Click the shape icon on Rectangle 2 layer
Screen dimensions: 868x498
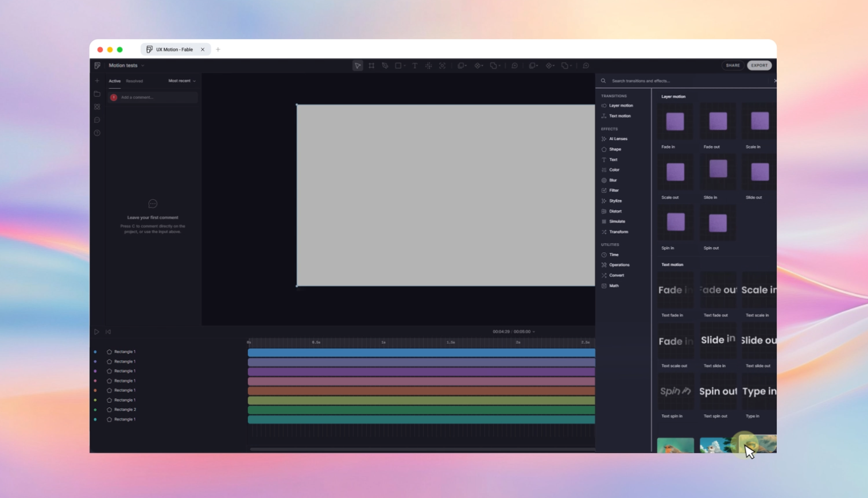pos(109,410)
